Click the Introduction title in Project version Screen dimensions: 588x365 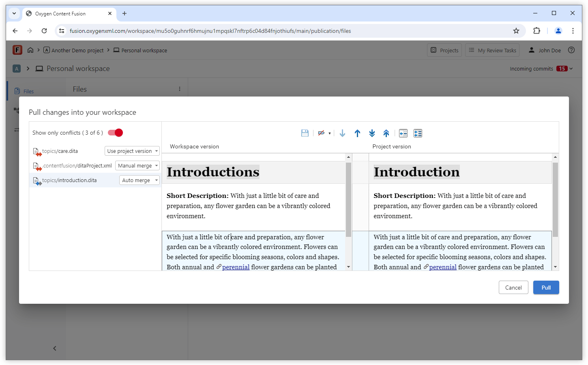click(x=416, y=172)
